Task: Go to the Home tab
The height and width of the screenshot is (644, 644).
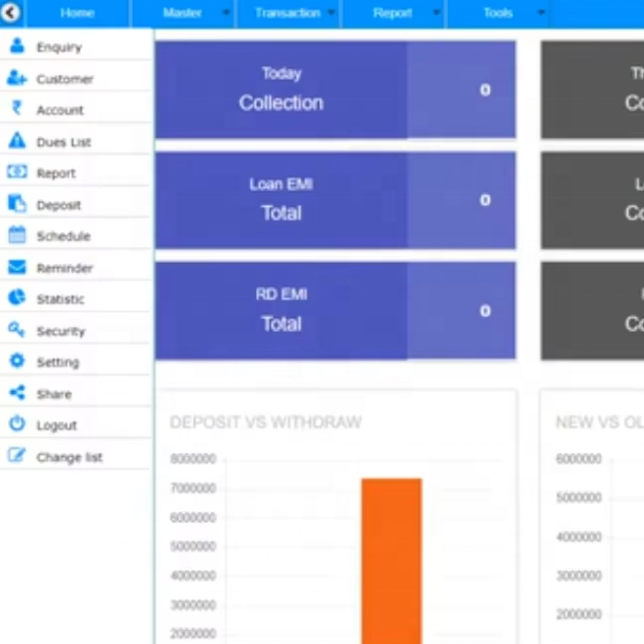Action: [77, 13]
